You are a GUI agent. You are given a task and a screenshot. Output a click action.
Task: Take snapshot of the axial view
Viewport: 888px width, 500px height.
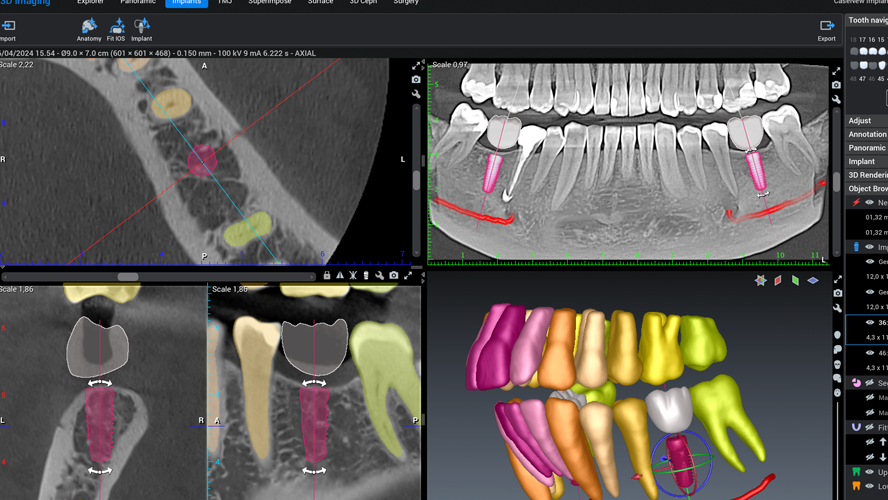click(416, 80)
